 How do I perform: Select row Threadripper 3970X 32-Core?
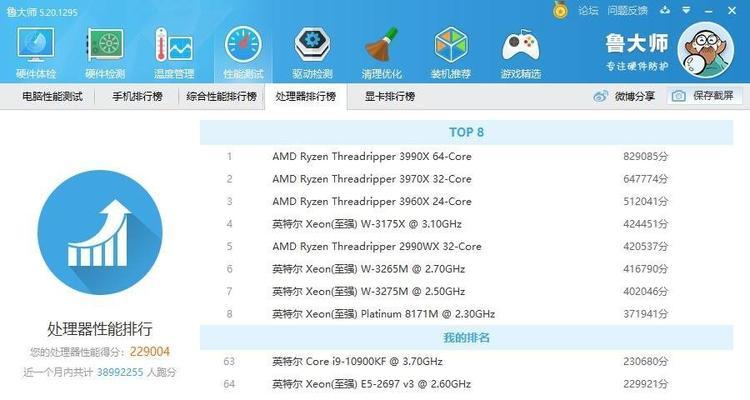pos(466,179)
